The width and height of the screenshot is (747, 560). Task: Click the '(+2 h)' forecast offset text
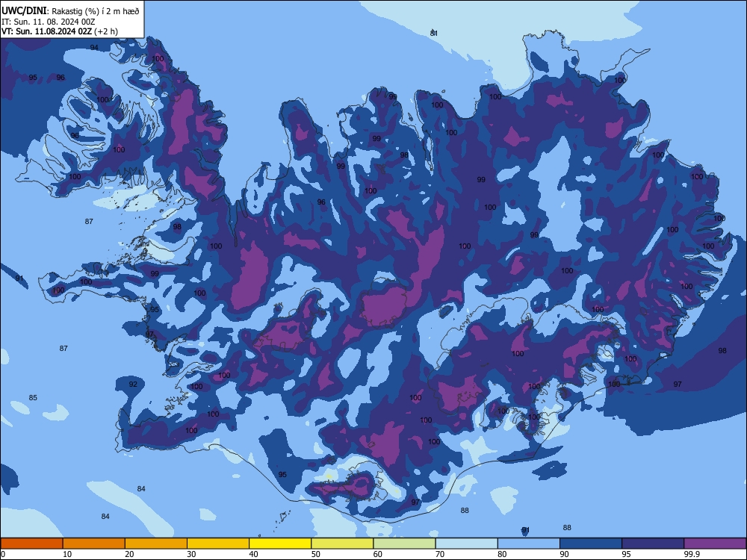click(106, 31)
